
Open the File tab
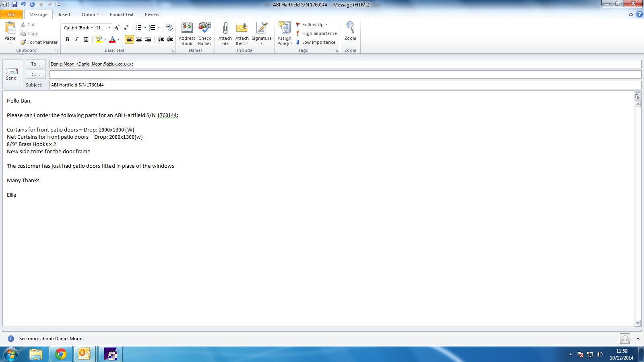[x=11, y=14]
